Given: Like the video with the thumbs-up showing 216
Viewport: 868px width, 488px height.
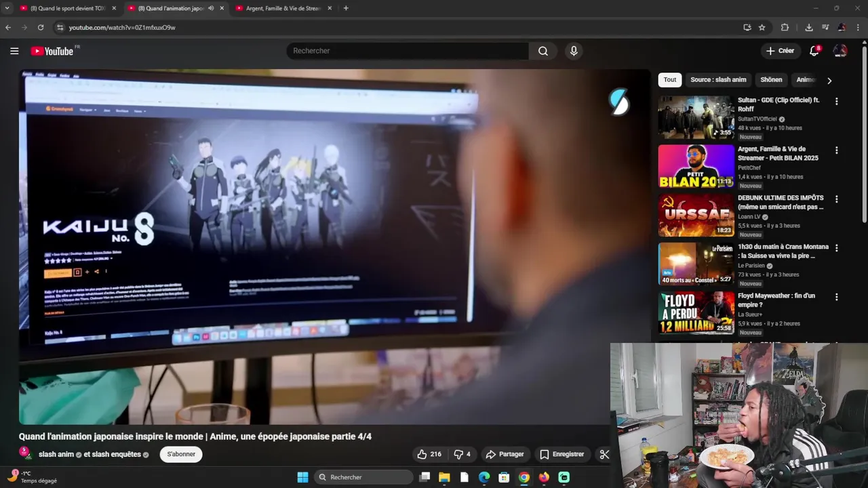Looking at the screenshot, I should [x=429, y=454].
